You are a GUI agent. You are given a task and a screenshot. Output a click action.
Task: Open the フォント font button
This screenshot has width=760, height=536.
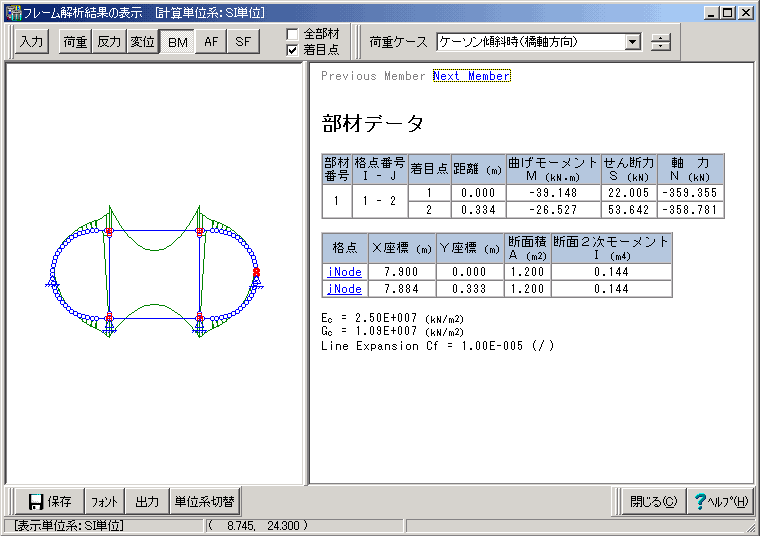[105, 501]
